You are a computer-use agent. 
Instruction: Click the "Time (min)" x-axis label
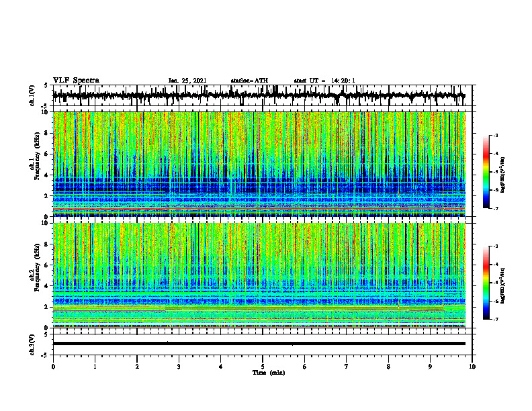(x=269, y=373)
